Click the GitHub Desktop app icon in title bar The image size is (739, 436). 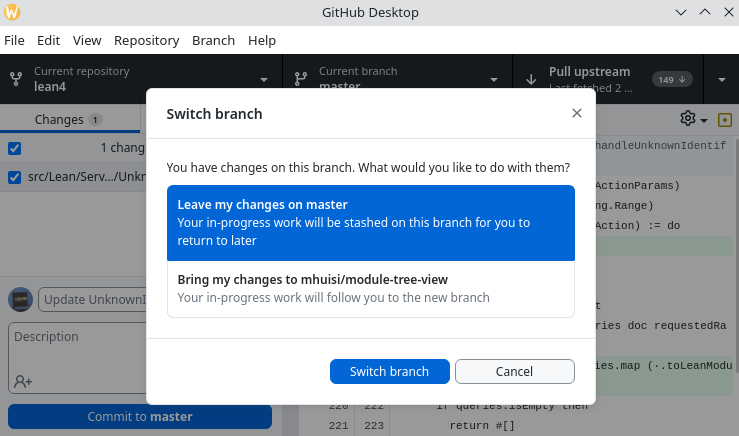coord(12,13)
